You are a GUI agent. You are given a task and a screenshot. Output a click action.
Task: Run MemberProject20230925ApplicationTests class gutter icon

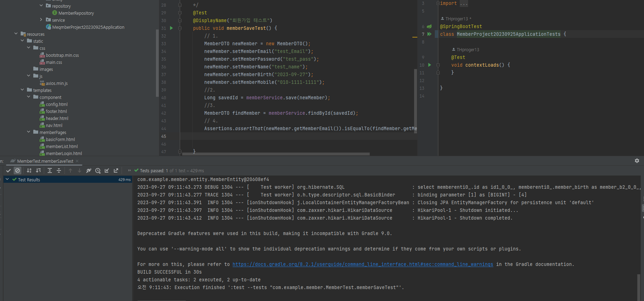tap(429, 34)
